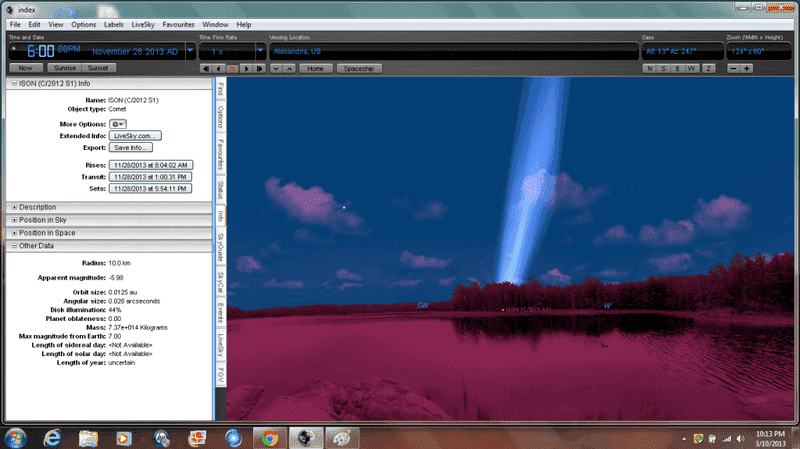Click the 6:00 time display field
The width and height of the screenshot is (800, 449).
coord(40,51)
